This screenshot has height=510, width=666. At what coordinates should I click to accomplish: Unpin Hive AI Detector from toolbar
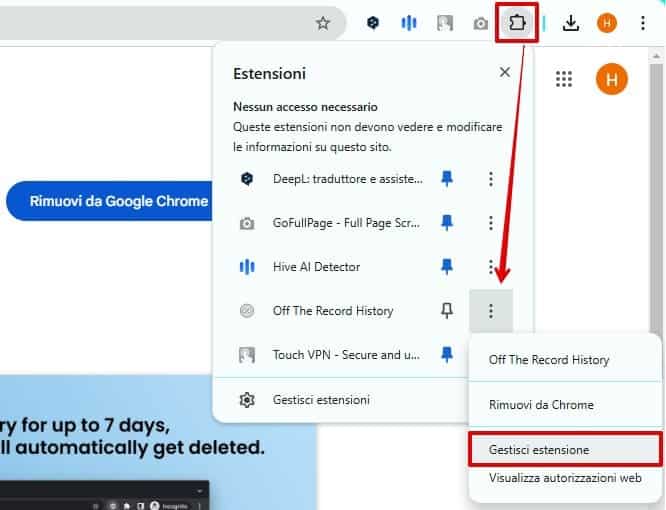click(446, 267)
